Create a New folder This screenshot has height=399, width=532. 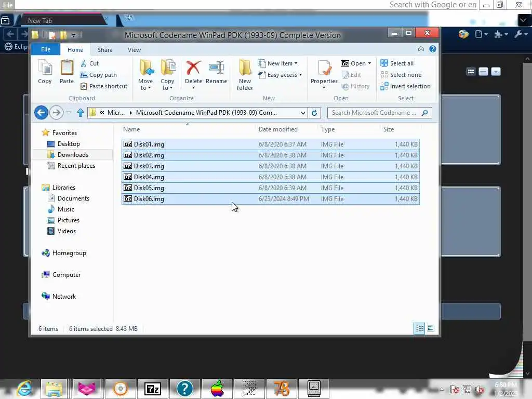[x=245, y=75]
